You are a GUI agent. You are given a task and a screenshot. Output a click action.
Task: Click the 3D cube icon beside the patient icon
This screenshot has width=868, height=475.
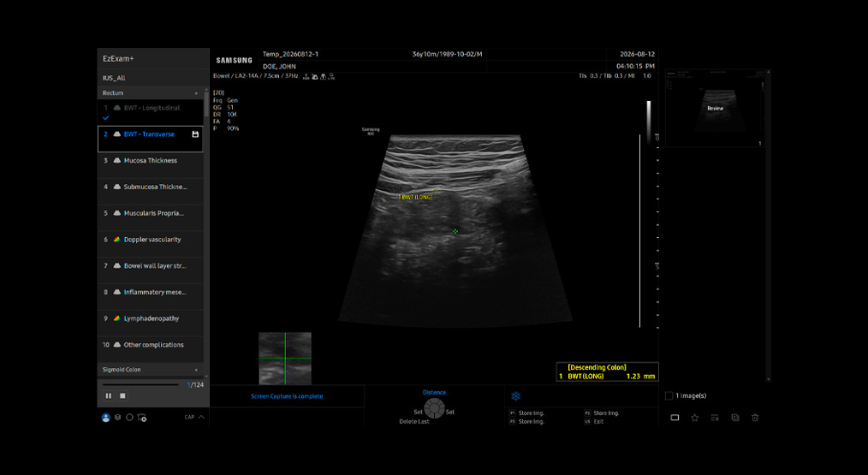click(117, 418)
